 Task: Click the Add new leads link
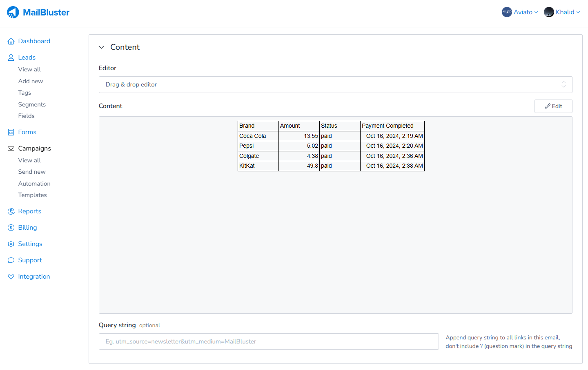(30, 81)
